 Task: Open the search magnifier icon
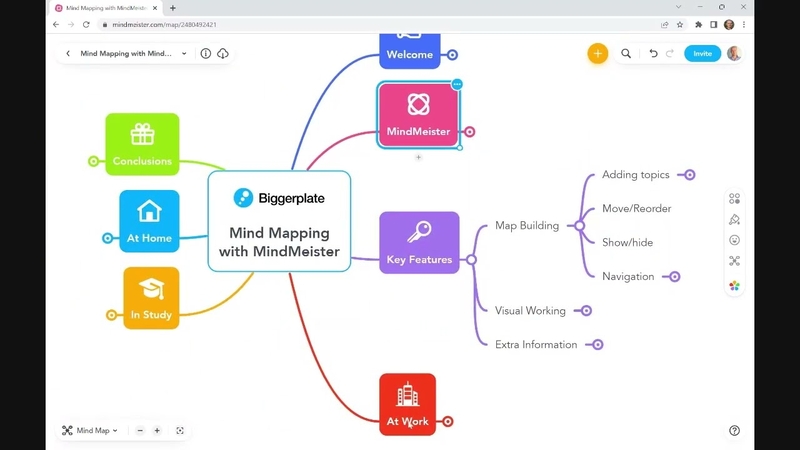click(x=626, y=54)
